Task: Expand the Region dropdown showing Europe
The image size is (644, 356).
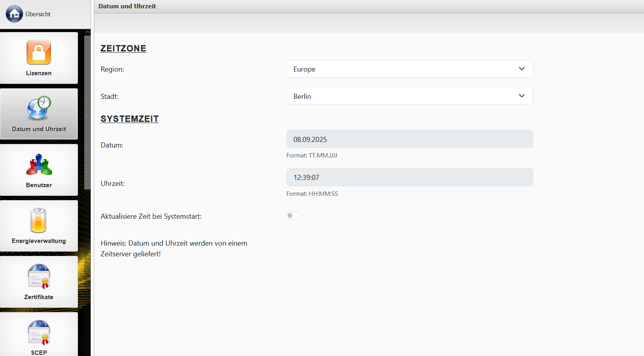Action: tap(409, 69)
